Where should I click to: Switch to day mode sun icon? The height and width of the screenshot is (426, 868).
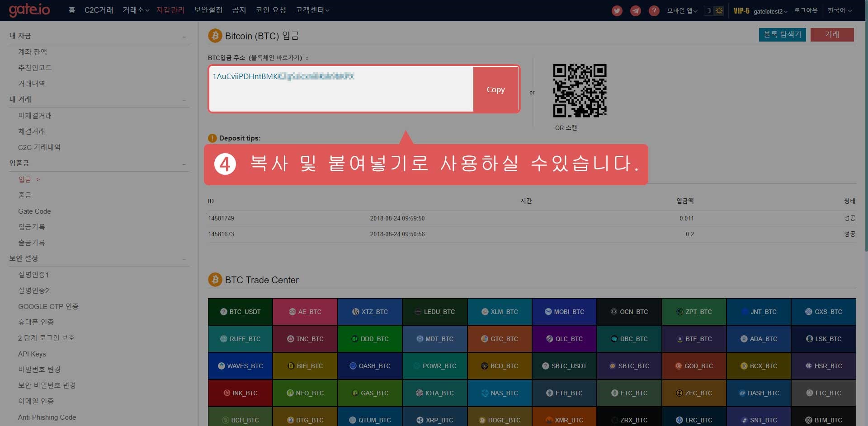[x=719, y=10]
